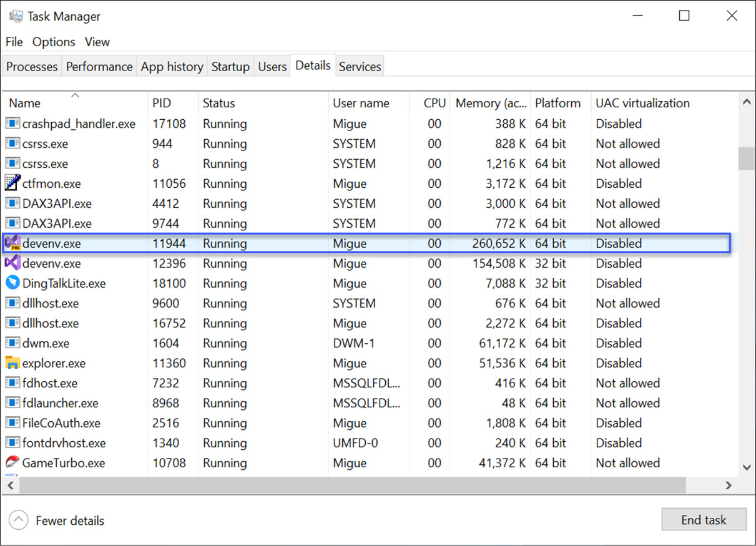The height and width of the screenshot is (546, 756).
Task: Sort by UAC virtualization column header
Action: pos(664,103)
